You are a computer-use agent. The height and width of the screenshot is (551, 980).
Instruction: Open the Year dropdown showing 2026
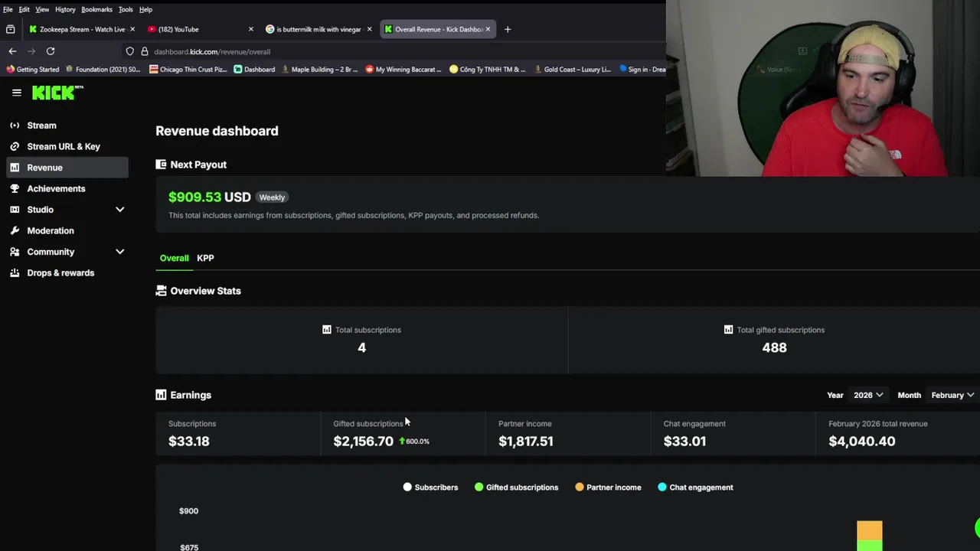tap(868, 395)
